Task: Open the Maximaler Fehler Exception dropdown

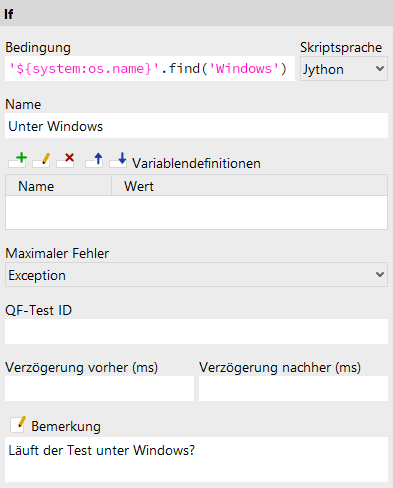Action: pos(196,275)
